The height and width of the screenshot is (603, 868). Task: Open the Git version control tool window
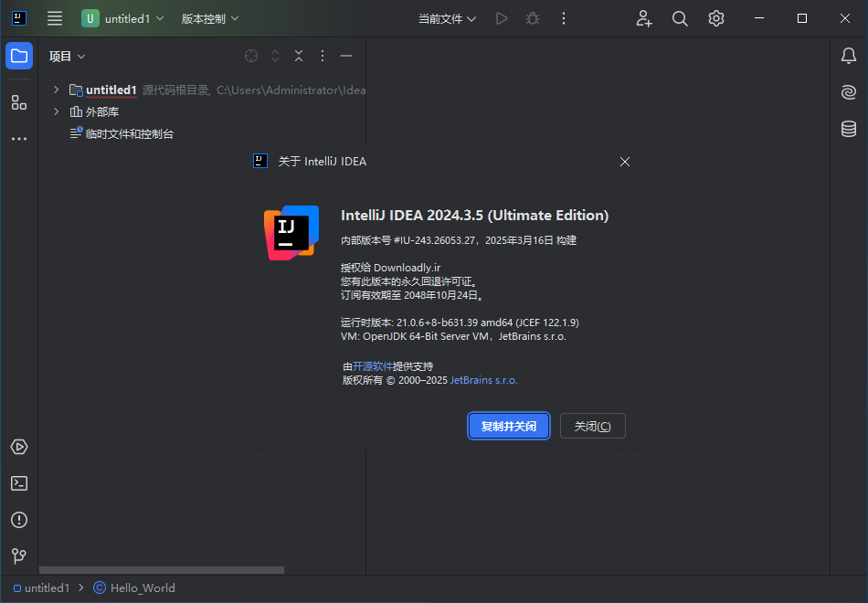point(19,555)
